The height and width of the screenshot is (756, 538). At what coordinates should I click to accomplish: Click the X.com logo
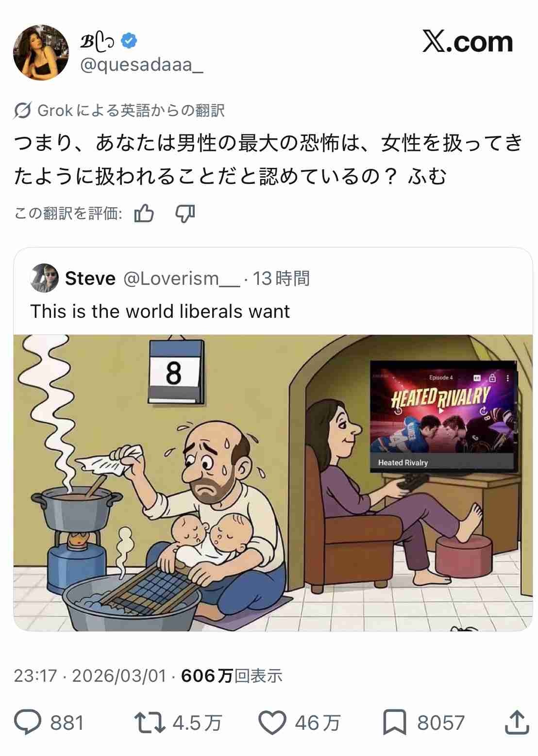coord(468,41)
